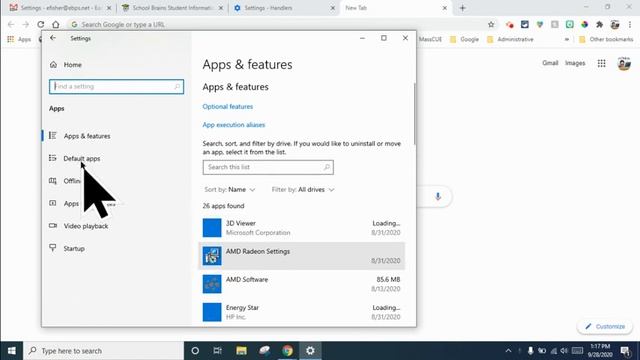640x360 pixels.
Task: Click the Chrome address bar
Action: point(278,24)
